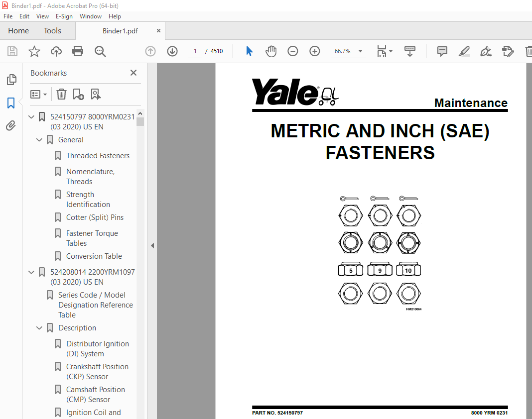This screenshot has height=419, width=532.
Task: Open the Strength Identification bookmark
Action: (88, 200)
